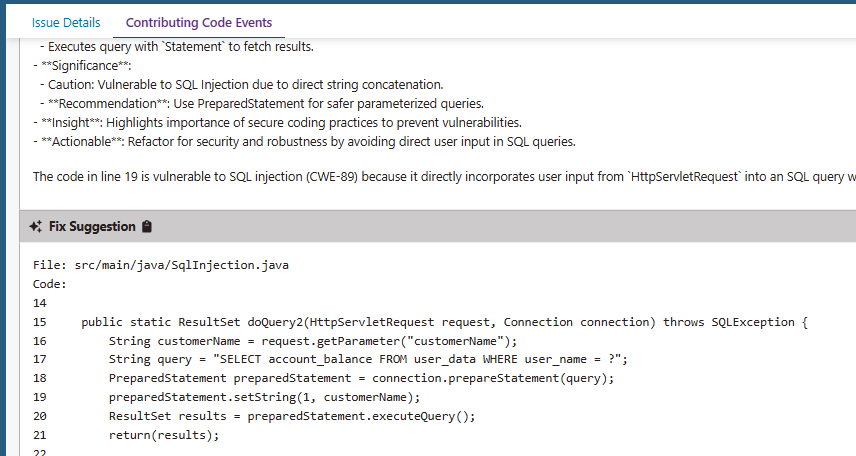Place cursor on the getParameter("customerName") line

tap(313, 341)
